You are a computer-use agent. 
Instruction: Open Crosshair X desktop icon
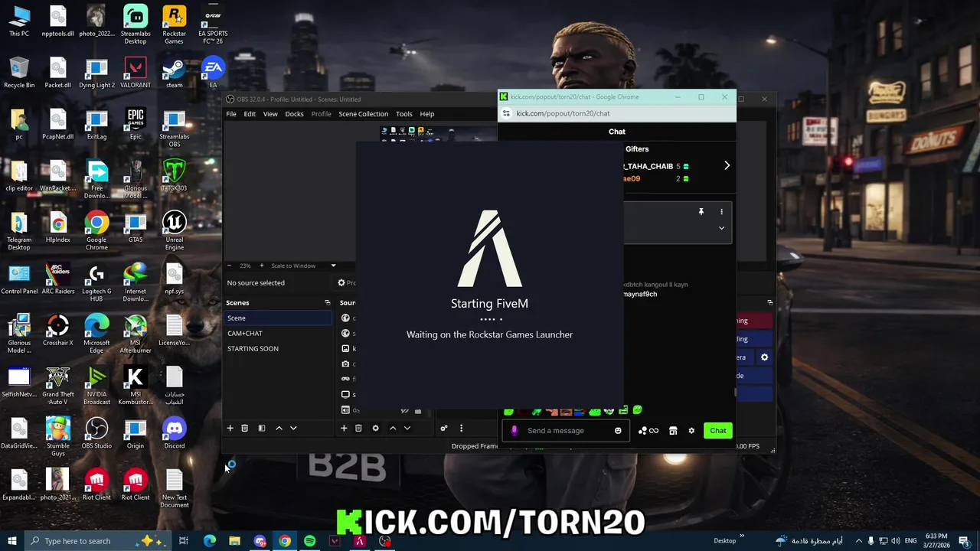[x=58, y=331]
